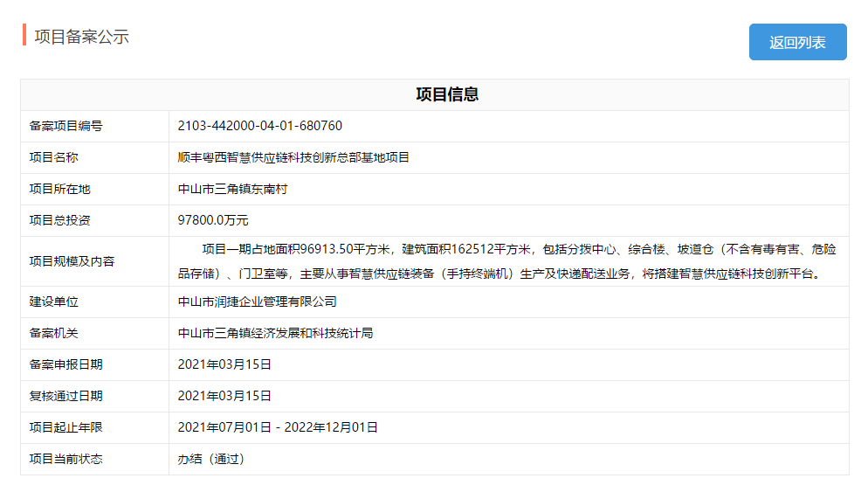868x492 pixels.
Task: Select location value 中山市三角镇东南村
Action: pos(232,190)
